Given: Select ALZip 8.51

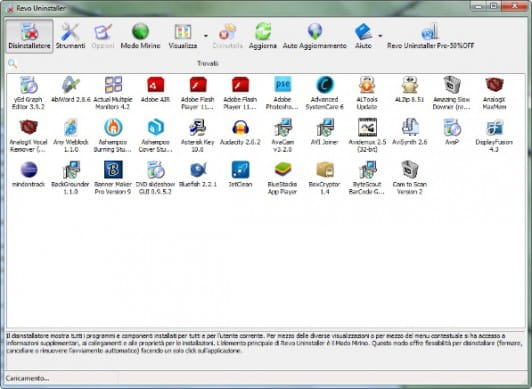Looking at the screenshot, I should pos(410,90).
